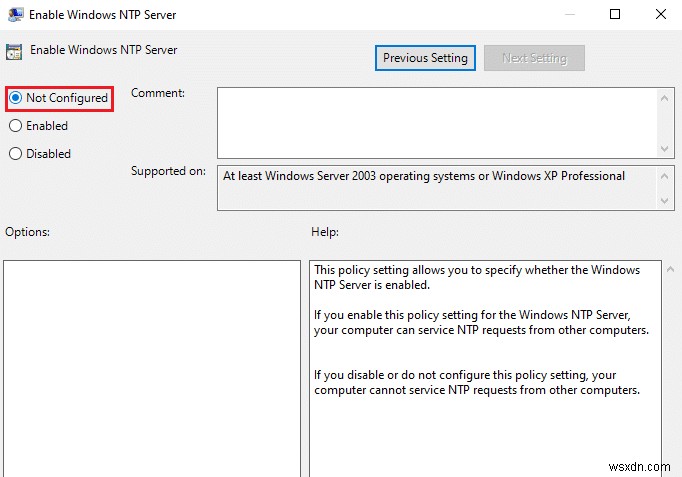Click the policy setting icon beside the heading
The height and width of the screenshot is (477, 682).
tap(14, 50)
